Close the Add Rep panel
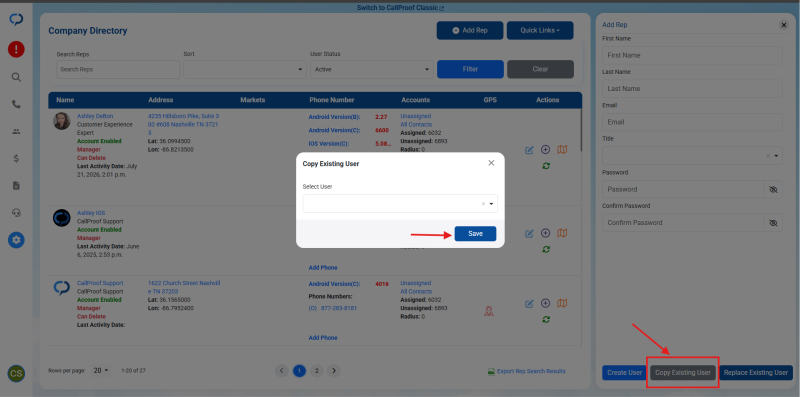The width and height of the screenshot is (800, 397). [784, 25]
